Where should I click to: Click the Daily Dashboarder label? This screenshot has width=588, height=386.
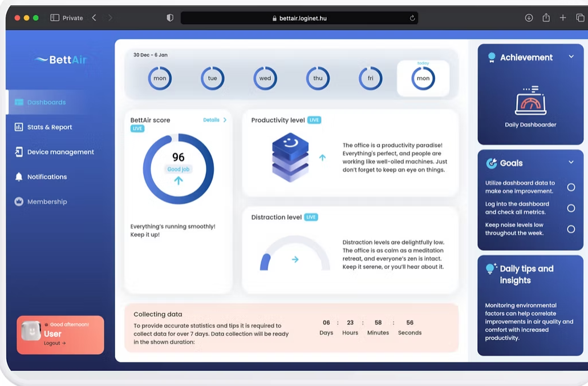point(530,124)
